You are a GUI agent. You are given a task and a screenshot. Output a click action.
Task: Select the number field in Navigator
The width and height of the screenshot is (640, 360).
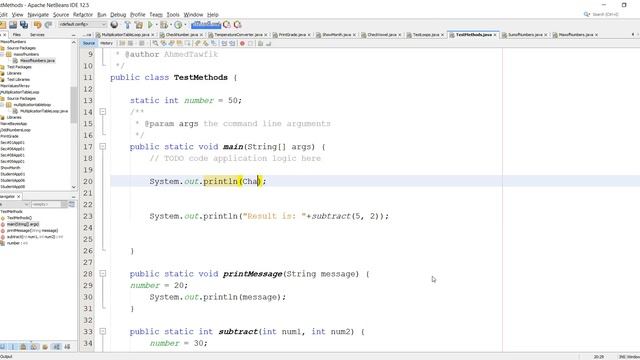17,243
